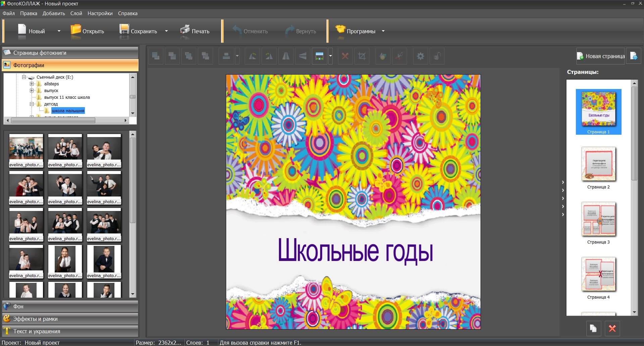Viewport: 644px width, 346px height.
Task: Click the shapes and color effects icon
Action: pyautogui.click(x=383, y=56)
